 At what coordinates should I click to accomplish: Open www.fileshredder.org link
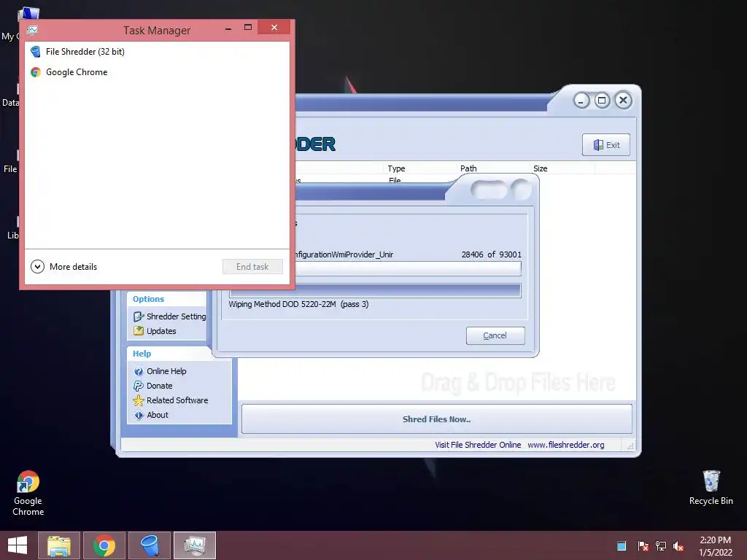566,445
